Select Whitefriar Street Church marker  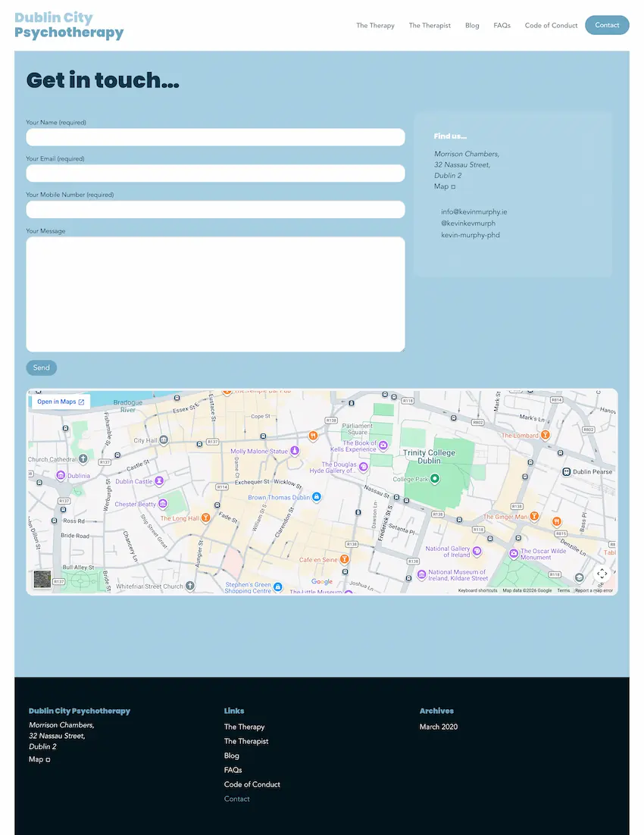coord(189,586)
